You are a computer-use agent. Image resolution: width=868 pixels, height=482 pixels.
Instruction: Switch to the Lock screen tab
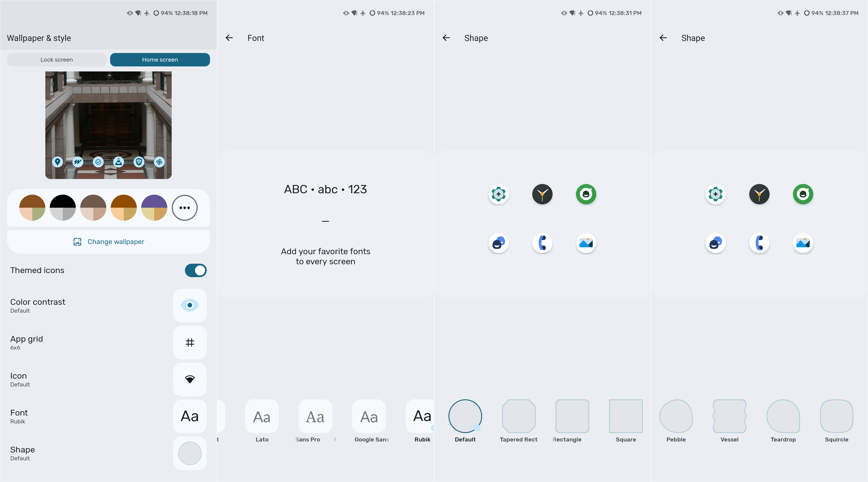57,60
